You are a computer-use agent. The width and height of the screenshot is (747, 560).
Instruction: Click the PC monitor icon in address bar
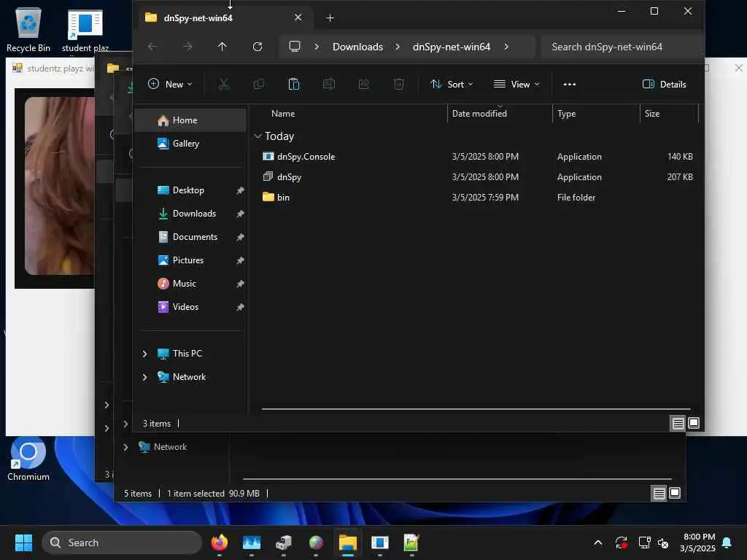point(295,47)
